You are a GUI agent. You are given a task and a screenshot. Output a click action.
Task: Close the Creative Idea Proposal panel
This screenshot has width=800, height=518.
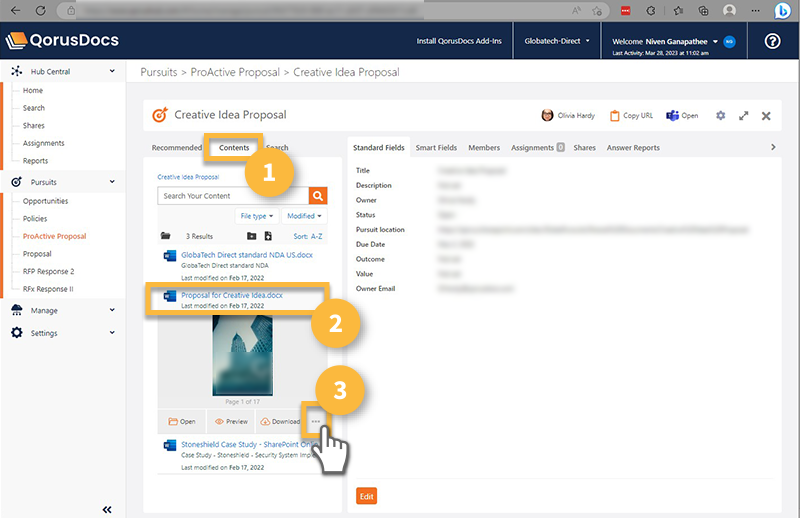pos(766,116)
